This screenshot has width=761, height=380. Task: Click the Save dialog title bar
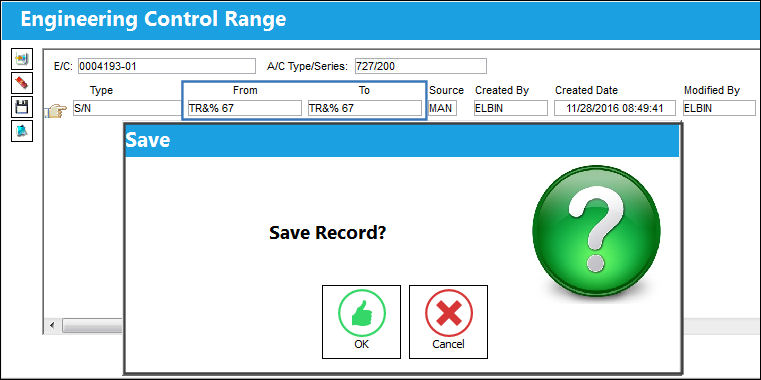(402, 141)
